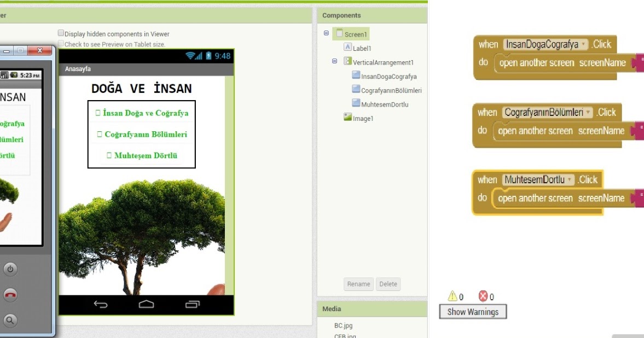Click the red error count icon
The height and width of the screenshot is (338, 644).
point(483,296)
